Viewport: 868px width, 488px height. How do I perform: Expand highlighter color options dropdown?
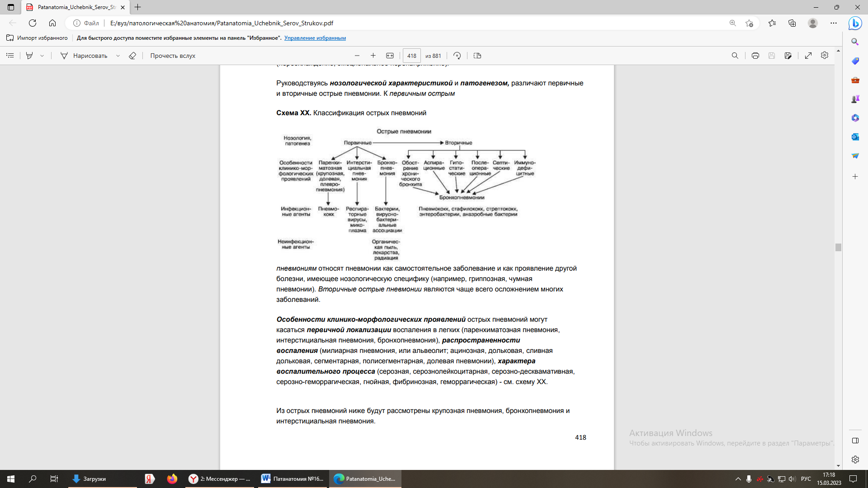[42, 56]
